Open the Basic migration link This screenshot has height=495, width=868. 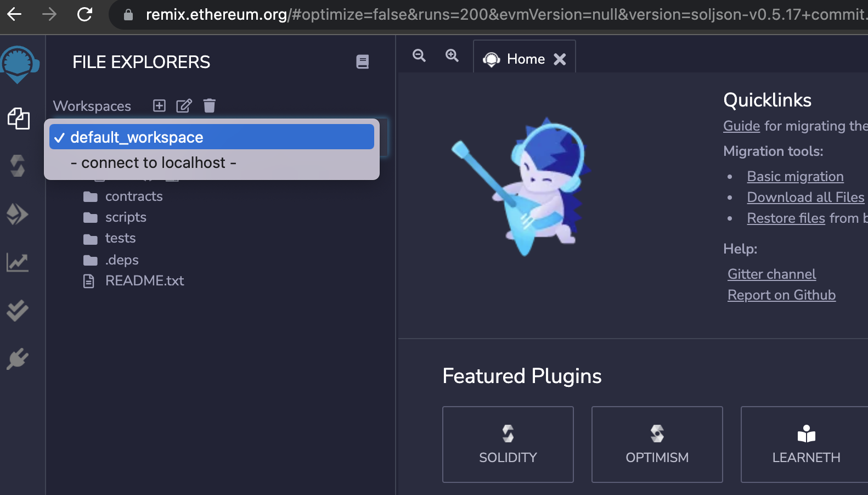[x=795, y=177]
